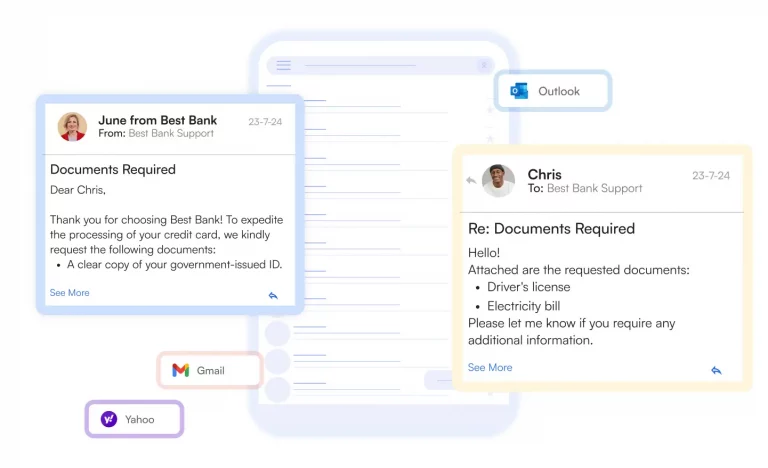This screenshot has height=468, width=768.
Task: Click "Thank you for choosing Best Bank!" paragraph
Action: (x=167, y=235)
